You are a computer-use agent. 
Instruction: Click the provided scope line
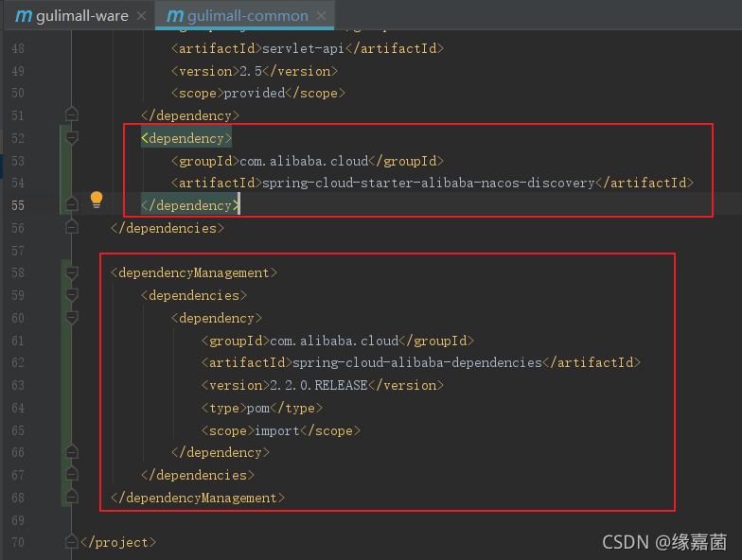(x=258, y=93)
